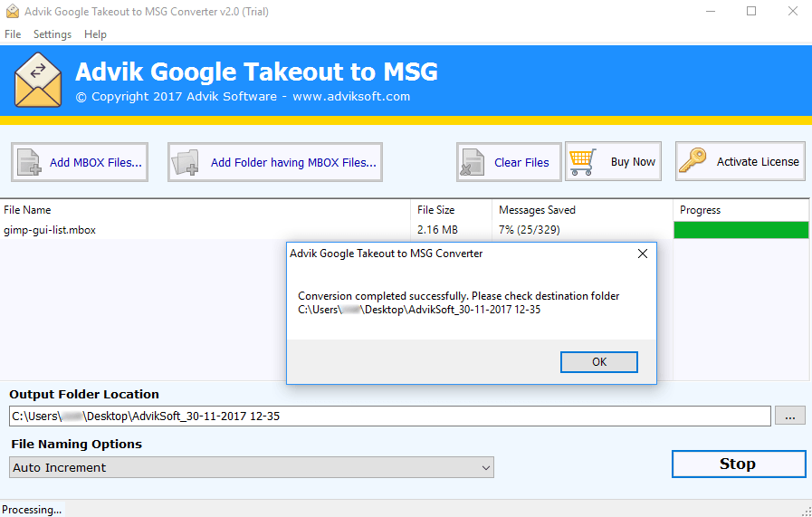Screen dimensions: 812x517
Task: Click the 2.16 MB file size cell
Action: click(437, 229)
